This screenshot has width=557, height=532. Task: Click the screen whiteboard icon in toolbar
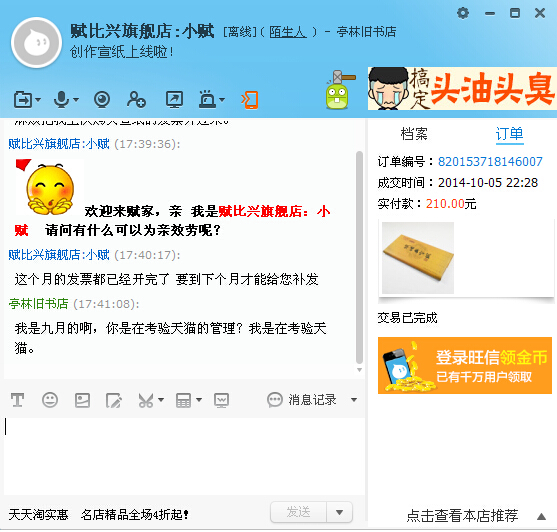(222, 400)
